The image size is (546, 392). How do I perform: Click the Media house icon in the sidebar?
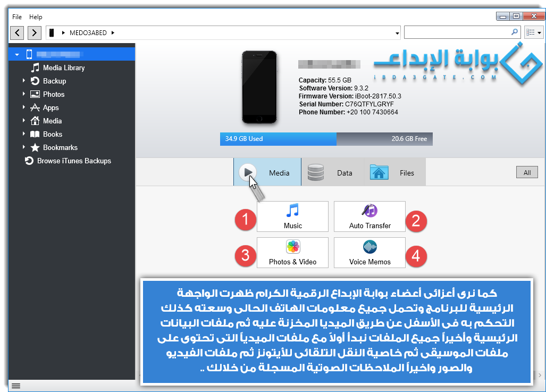35,121
